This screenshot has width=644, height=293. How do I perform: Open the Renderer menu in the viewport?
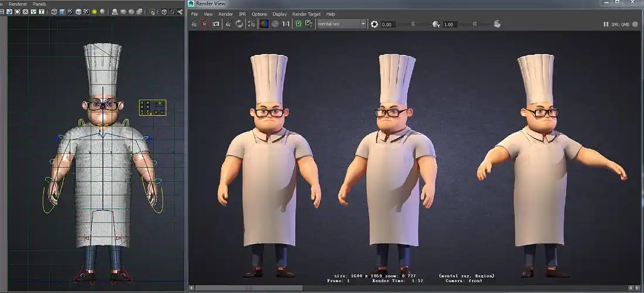(x=18, y=4)
